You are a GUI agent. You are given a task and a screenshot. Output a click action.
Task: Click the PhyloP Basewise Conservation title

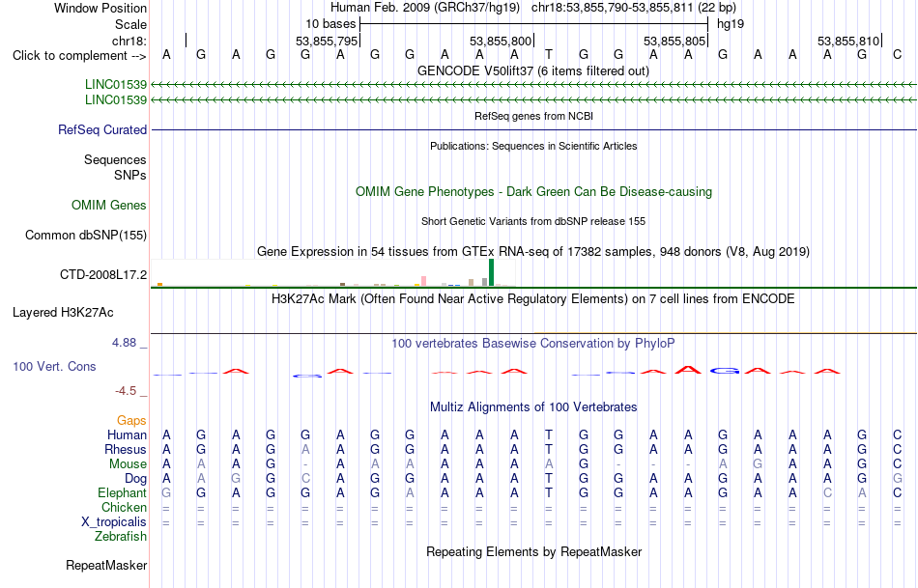[x=533, y=344]
